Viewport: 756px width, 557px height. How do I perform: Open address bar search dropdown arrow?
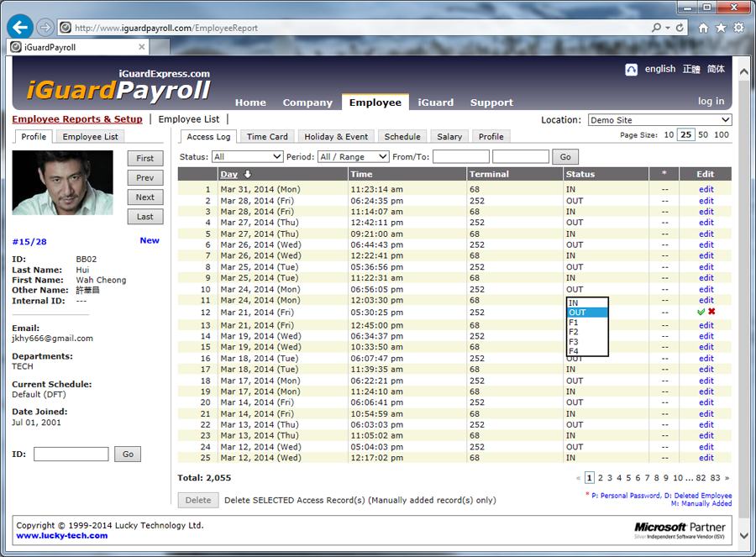(668, 28)
